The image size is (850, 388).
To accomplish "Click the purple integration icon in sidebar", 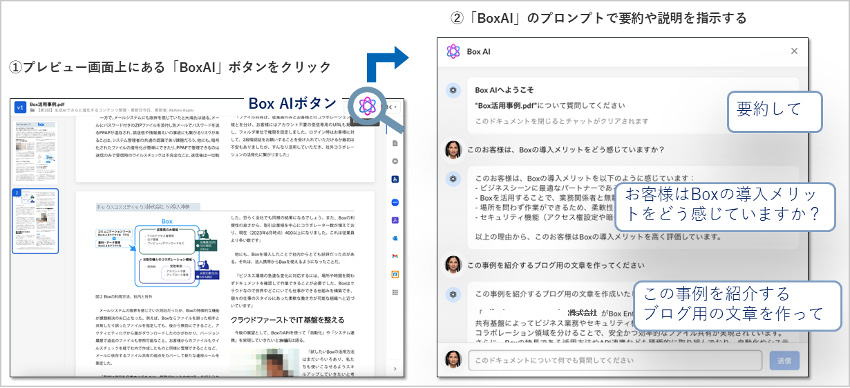I will coord(395,220).
